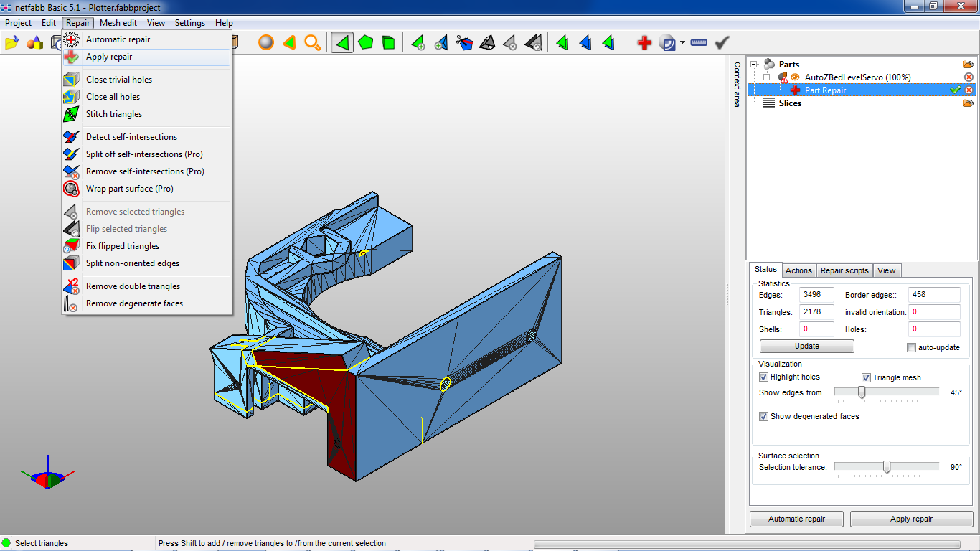Open the dropdown arrow beside repair scripts icon
980x551 pixels.
point(682,43)
